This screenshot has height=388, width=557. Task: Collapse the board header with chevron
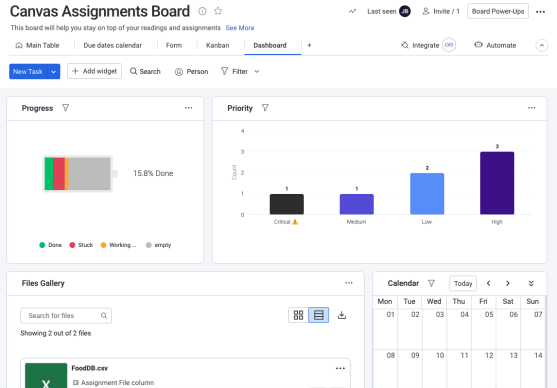tap(541, 45)
